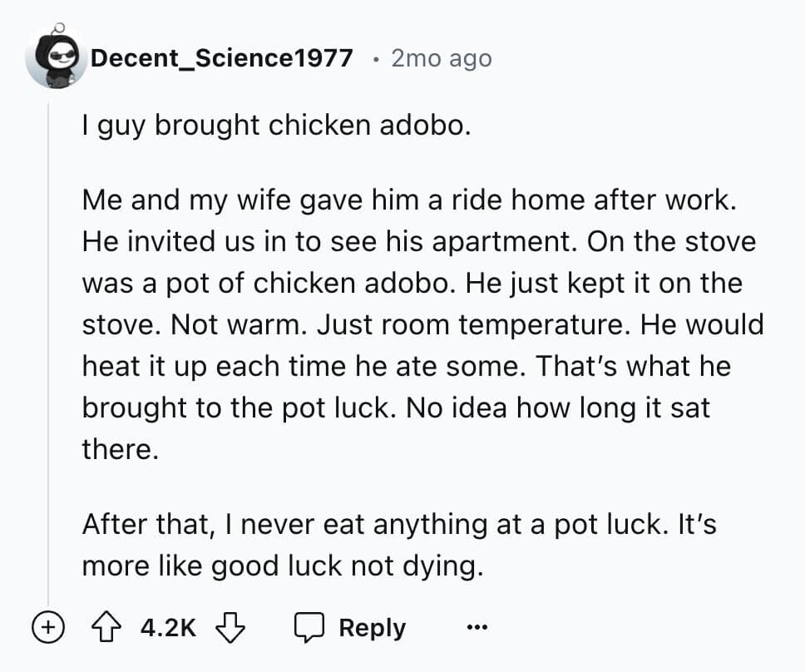This screenshot has height=672, width=805.
Task: Visit the Decent_Science1977 user profile link
Action: point(222,57)
